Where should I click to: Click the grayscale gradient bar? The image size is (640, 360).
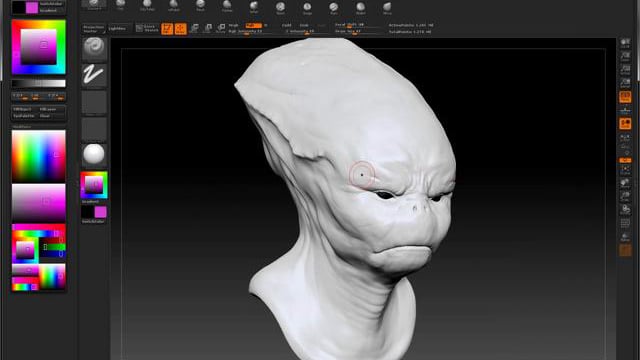[38, 83]
